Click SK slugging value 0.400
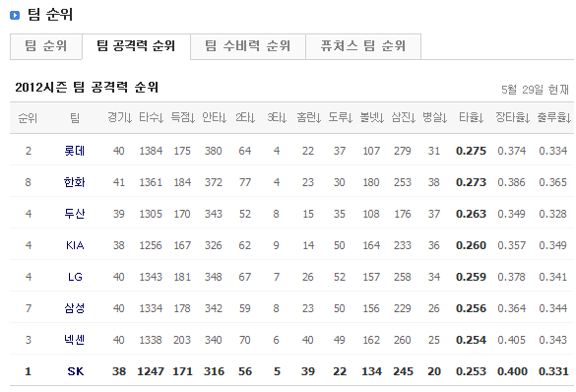The height and width of the screenshot is (392, 576). (512, 371)
